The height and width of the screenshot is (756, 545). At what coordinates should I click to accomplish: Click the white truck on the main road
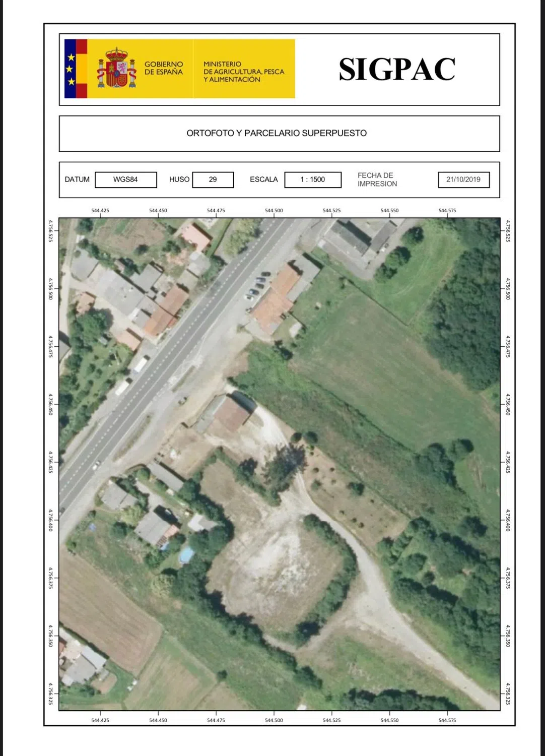pyautogui.click(x=140, y=364)
